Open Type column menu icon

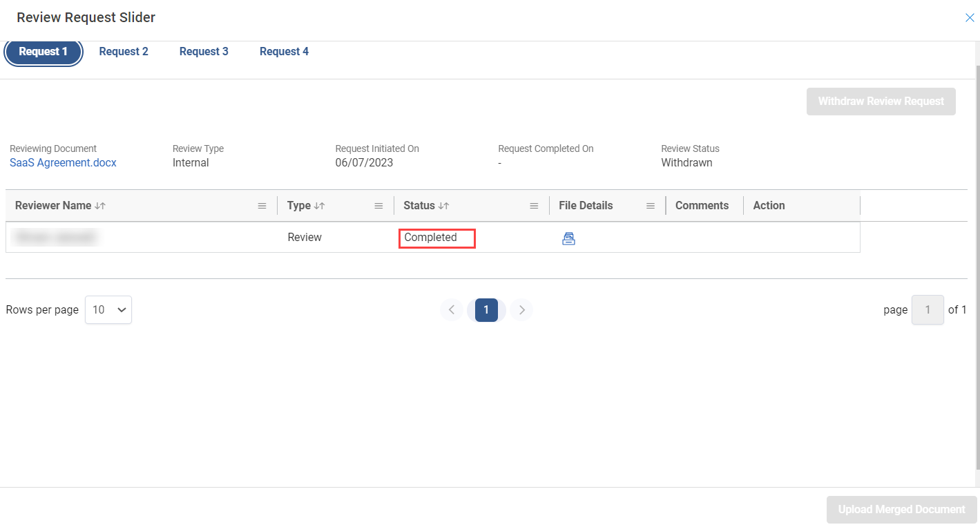click(x=378, y=206)
